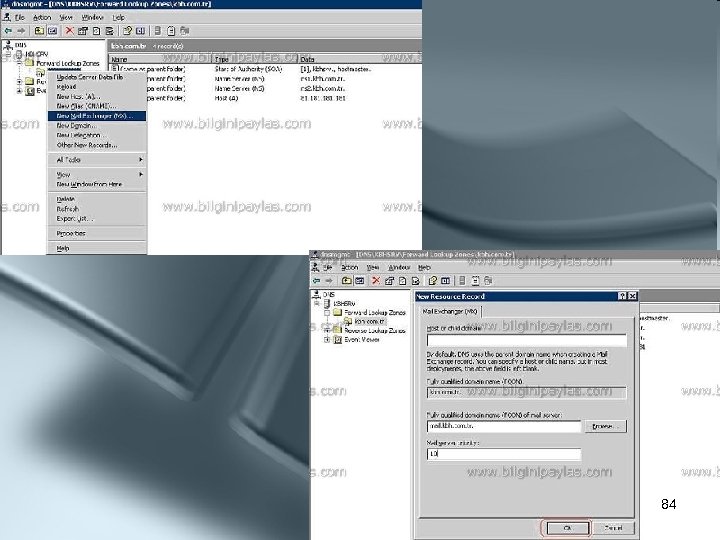Click Mail server priority input field
Viewport: 720px width, 540px height.
pos(504,454)
